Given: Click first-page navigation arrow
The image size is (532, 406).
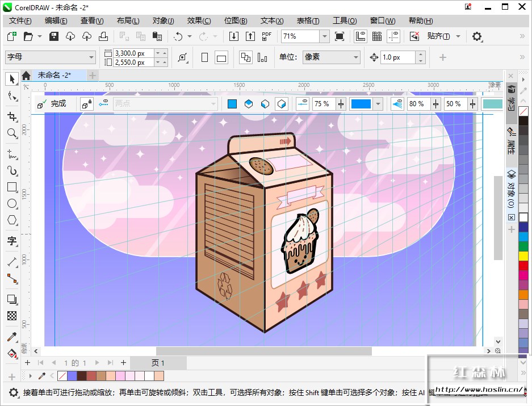Looking at the screenshot, I should [40, 363].
